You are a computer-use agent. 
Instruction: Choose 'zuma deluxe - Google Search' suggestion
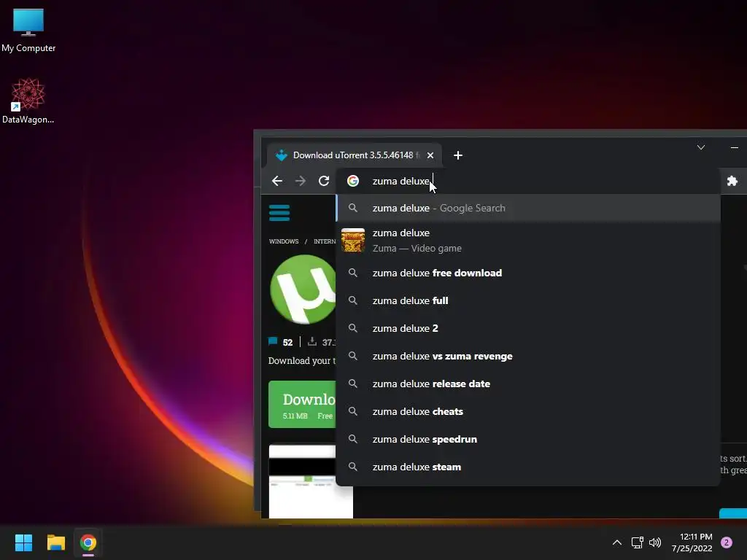pyautogui.click(x=528, y=208)
